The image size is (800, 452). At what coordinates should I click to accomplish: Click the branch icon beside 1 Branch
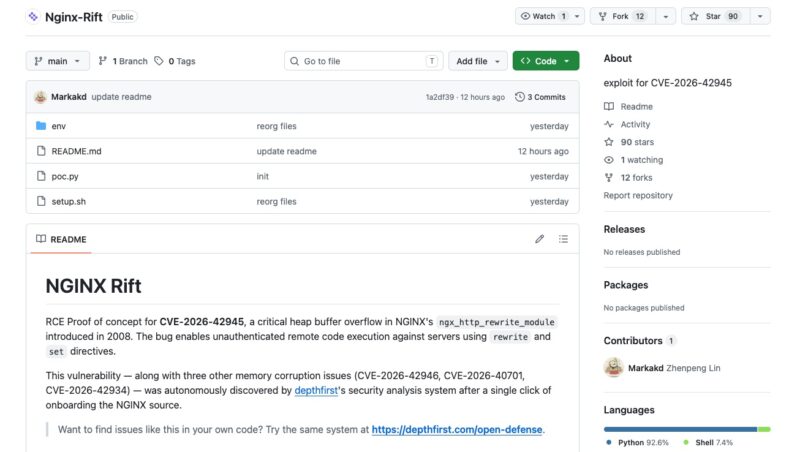103,61
